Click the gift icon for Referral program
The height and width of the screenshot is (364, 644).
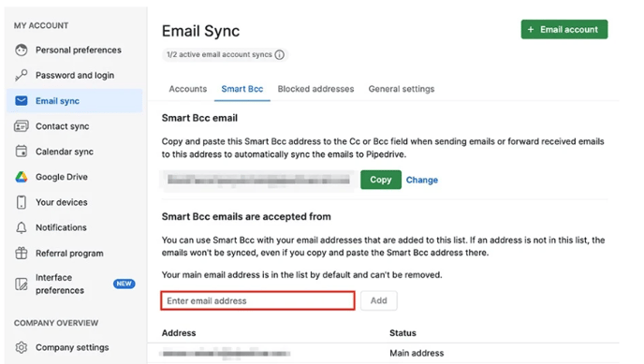click(22, 254)
